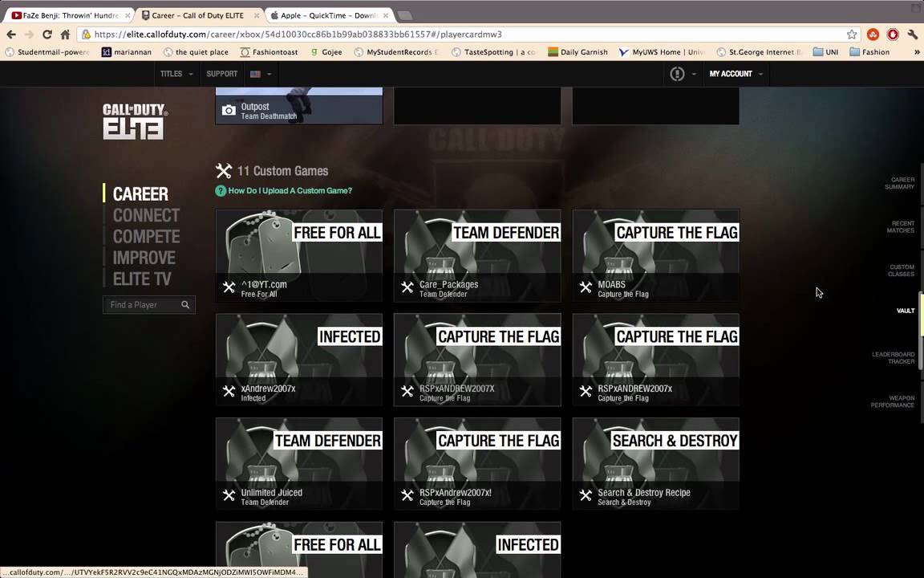Select the Career - Call of Duty ELITE tab
This screenshot has height=578, width=924.
(199, 15)
